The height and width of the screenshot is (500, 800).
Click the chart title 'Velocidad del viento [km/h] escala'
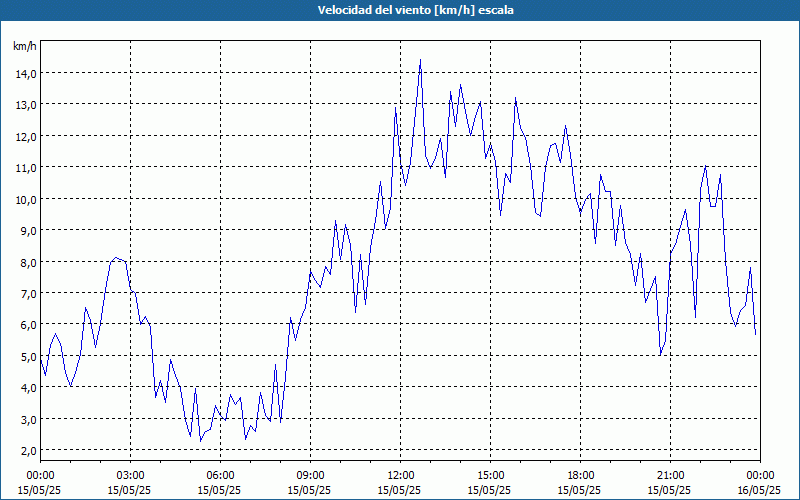[x=415, y=10]
